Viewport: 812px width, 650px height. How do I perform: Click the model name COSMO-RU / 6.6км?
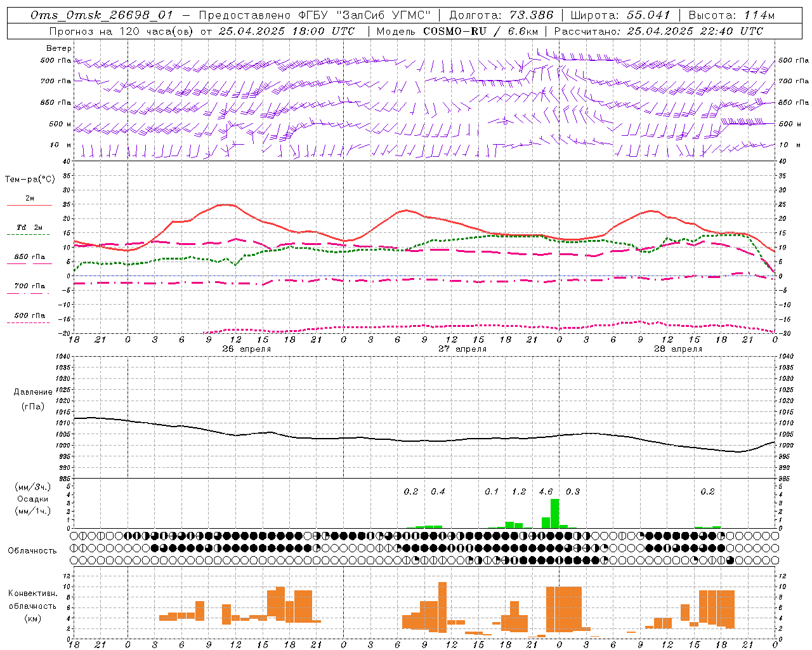click(x=481, y=31)
